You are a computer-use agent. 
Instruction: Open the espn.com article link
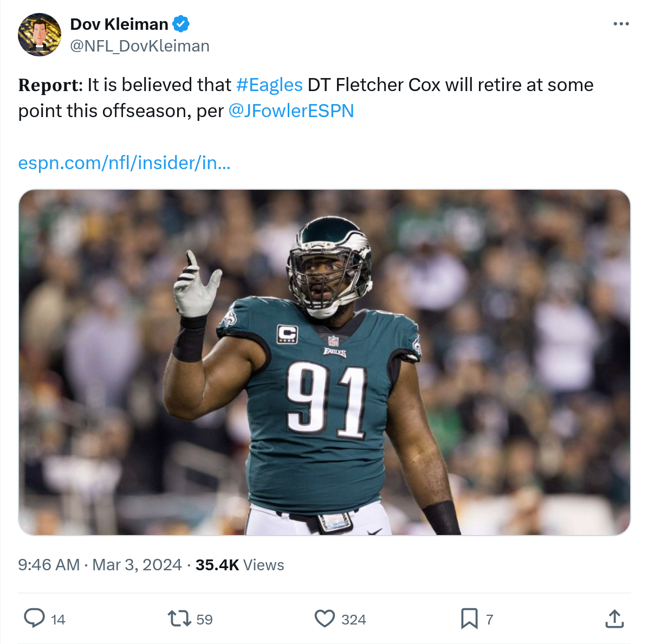click(124, 163)
